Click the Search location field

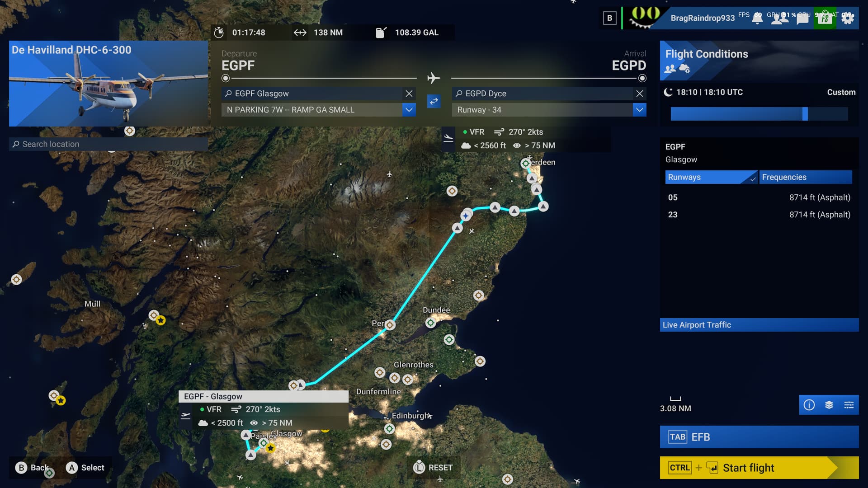click(x=108, y=144)
